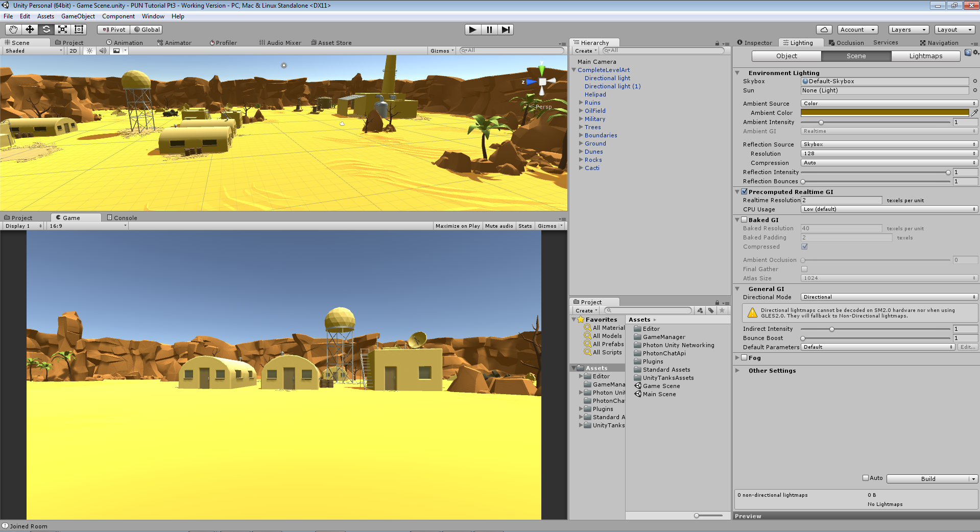
Task: Open Ambient Source dropdown
Action: tap(889, 104)
